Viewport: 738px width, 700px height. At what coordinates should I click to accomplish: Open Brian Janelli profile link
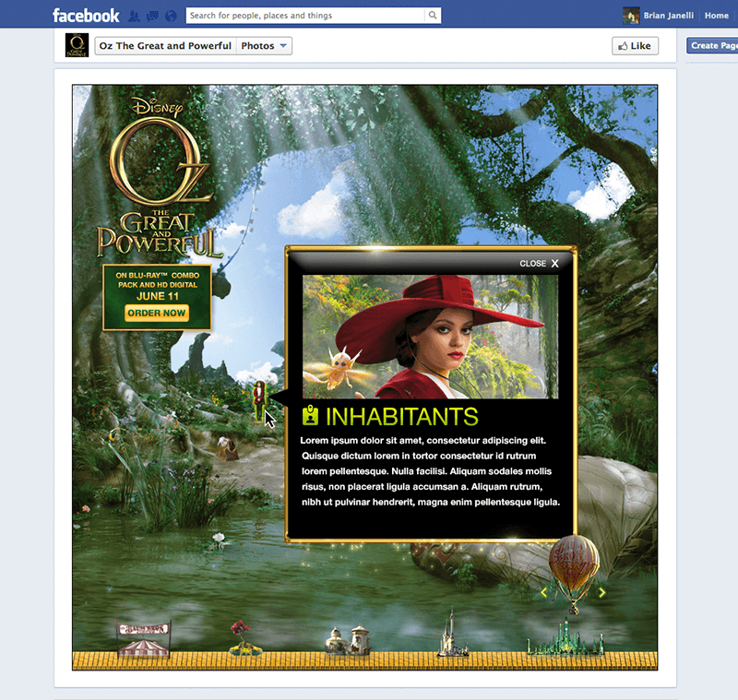(x=668, y=16)
